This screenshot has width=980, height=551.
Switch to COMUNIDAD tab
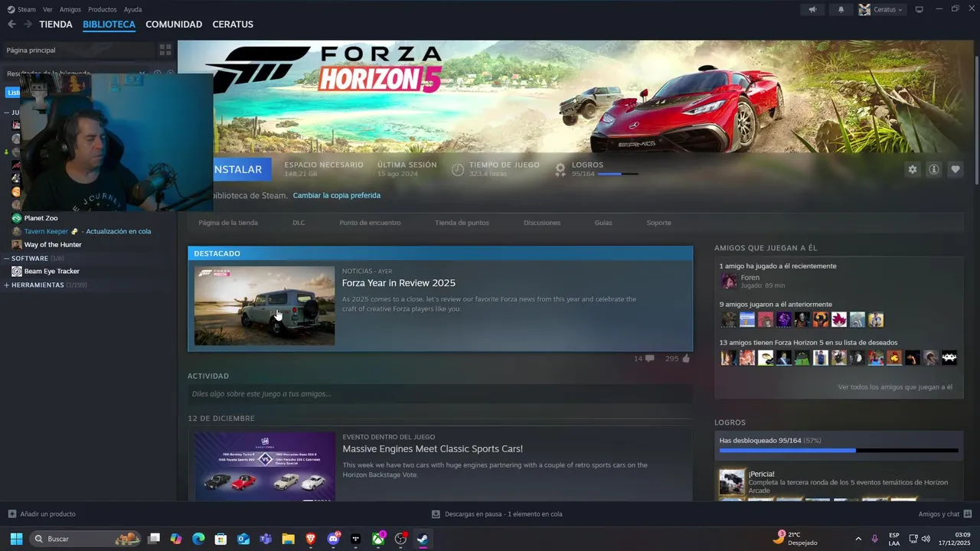point(174,24)
